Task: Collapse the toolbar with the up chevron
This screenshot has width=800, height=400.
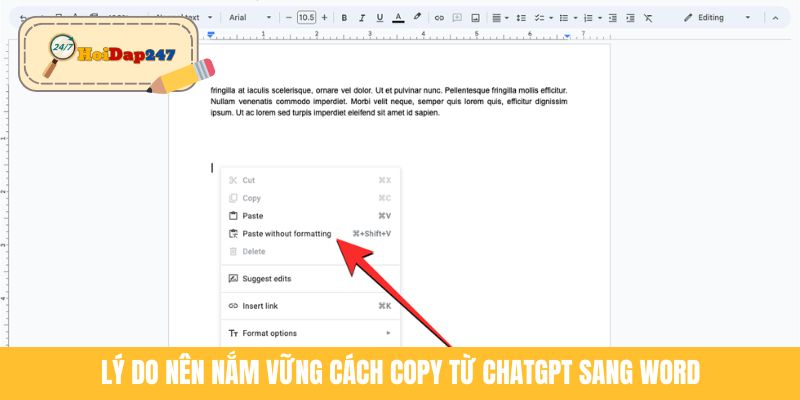Action: [x=776, y=17]
